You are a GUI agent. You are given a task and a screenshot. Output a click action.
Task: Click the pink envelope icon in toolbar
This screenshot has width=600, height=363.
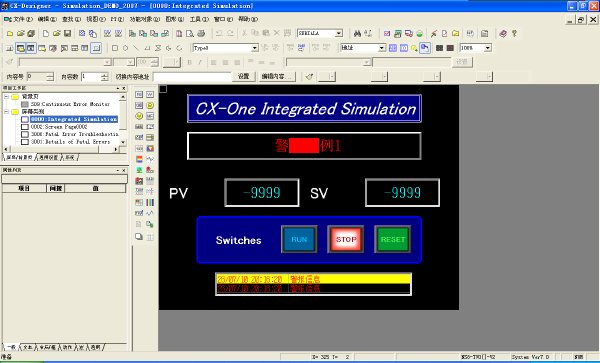click(x=387, y=34)
